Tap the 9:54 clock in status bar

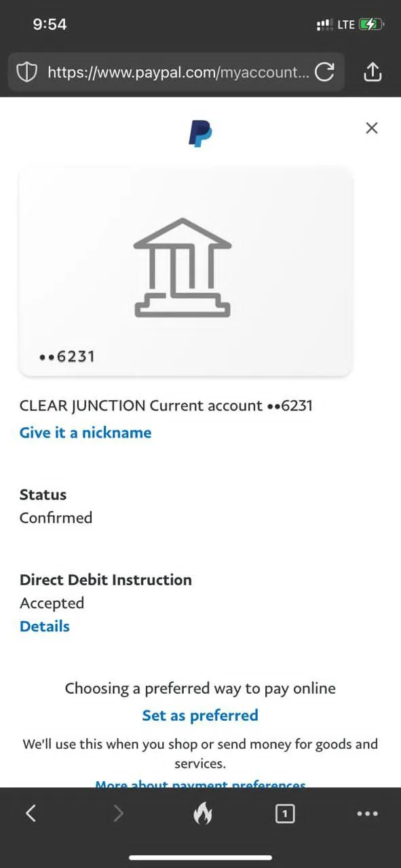tap(50, 24)
